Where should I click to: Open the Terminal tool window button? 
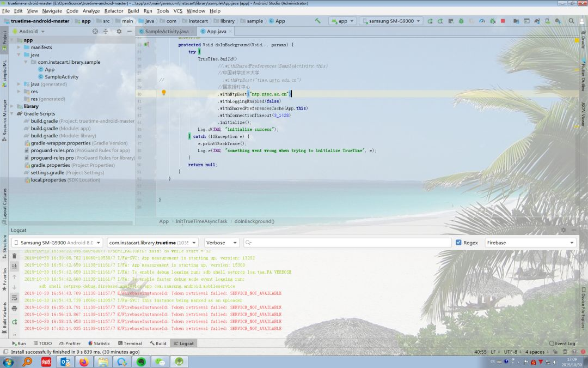(x=130, y=343)
